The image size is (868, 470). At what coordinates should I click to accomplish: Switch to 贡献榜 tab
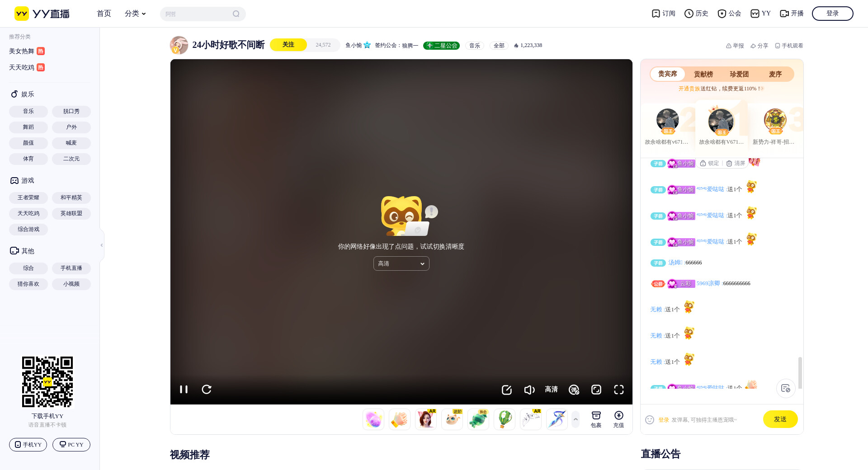click(x=703, y=74)
